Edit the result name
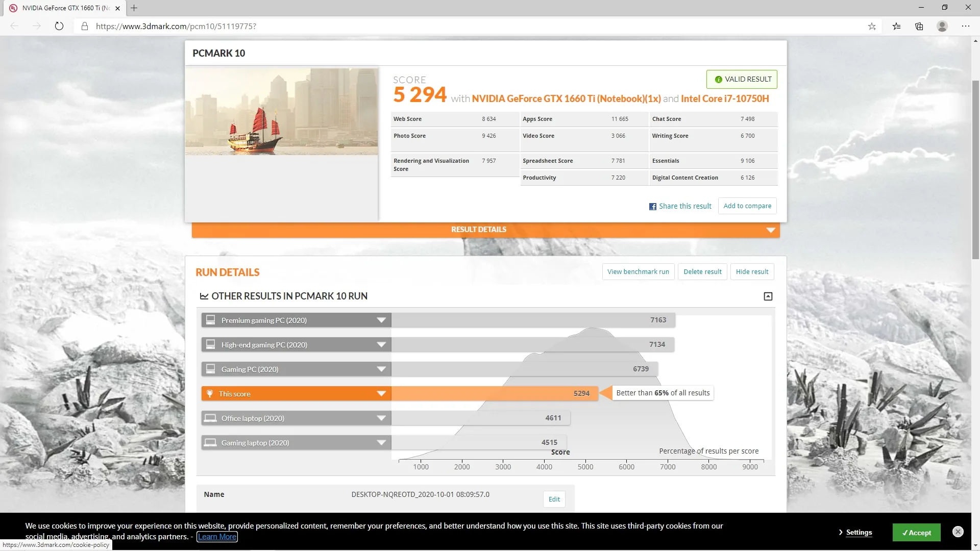 [x=554, y=499]
